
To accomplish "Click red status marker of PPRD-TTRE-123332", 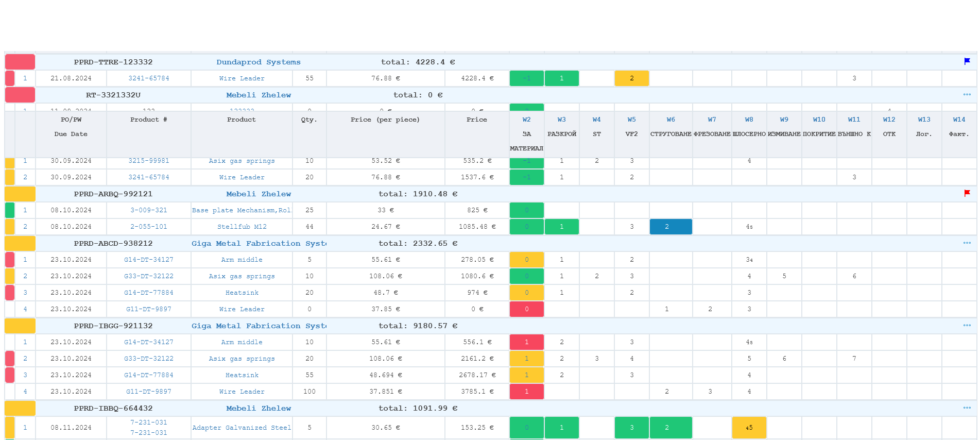I will point(20,62).
